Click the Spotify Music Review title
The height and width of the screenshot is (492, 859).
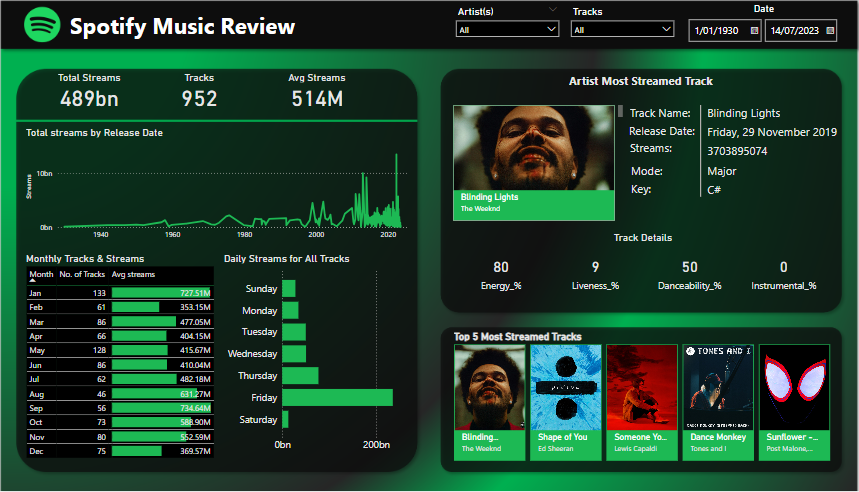182,26
